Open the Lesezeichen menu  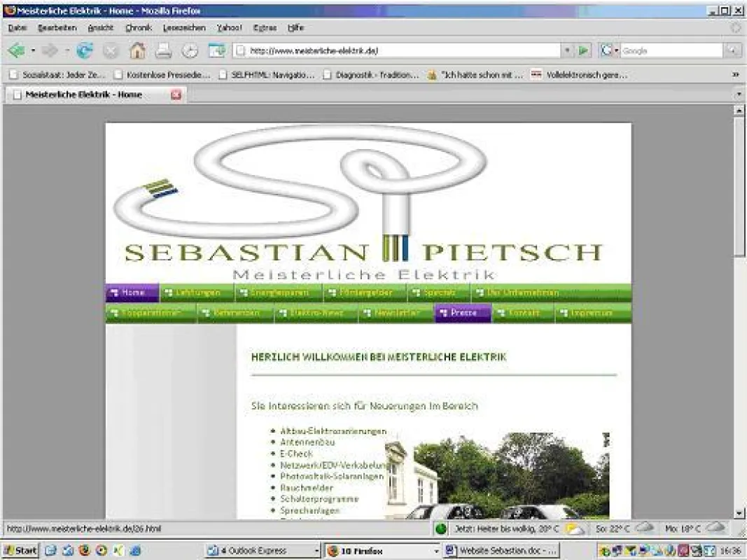tap(184, 27)
